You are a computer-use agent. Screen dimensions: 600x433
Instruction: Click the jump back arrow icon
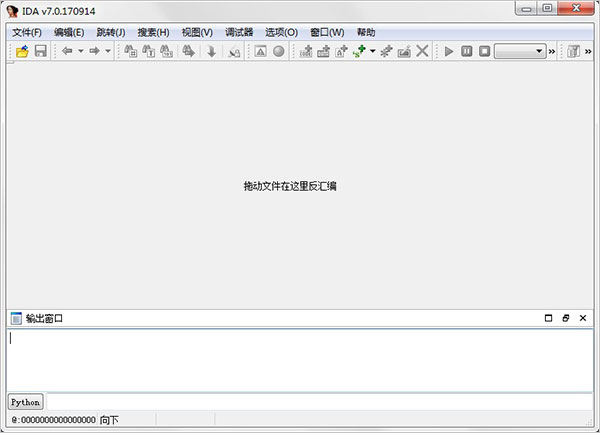click(x=67, y=50)
